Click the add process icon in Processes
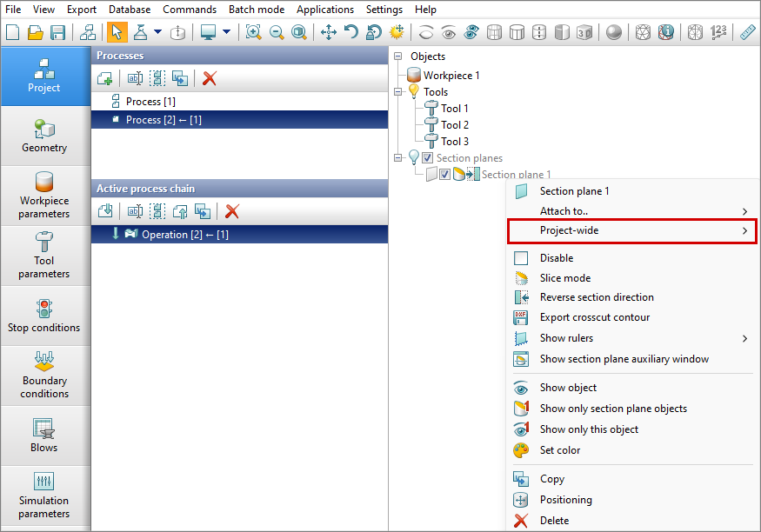761x532 pixels. pos(105,78)
